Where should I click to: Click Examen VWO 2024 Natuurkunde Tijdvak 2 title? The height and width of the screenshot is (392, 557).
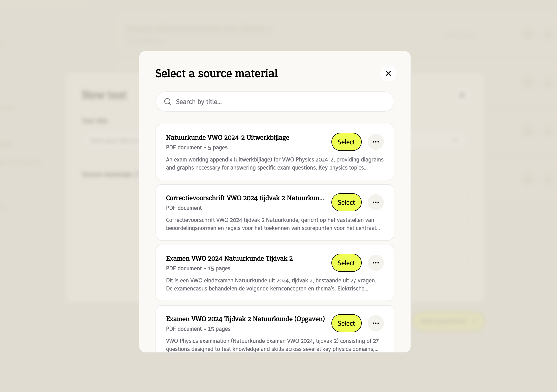(229, 258)
